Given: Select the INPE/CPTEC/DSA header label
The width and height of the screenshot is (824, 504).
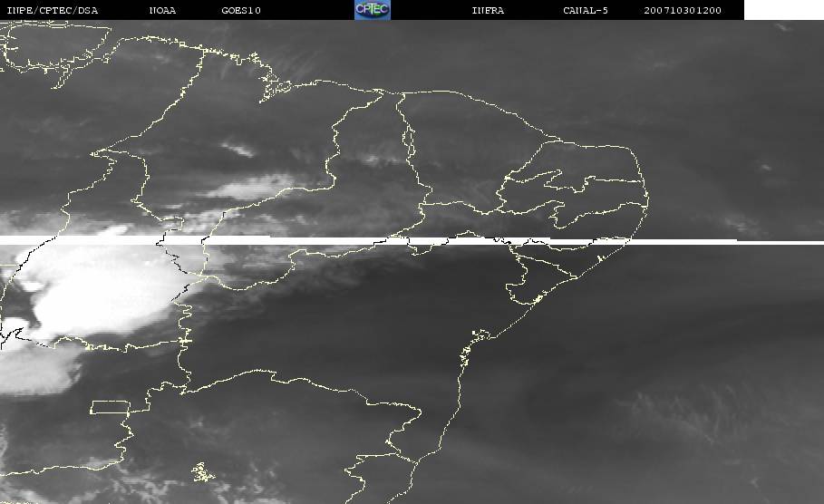Looking at the screenshot, I should pos(53,11).
